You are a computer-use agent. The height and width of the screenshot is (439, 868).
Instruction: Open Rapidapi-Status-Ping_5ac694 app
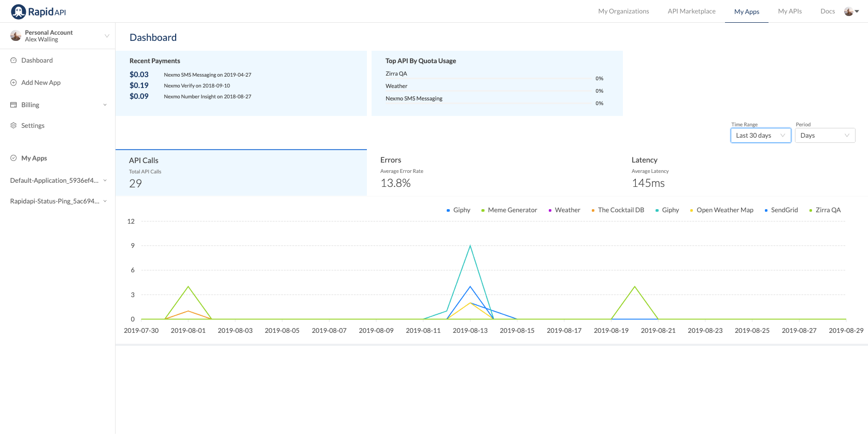(x=55, y=201)
